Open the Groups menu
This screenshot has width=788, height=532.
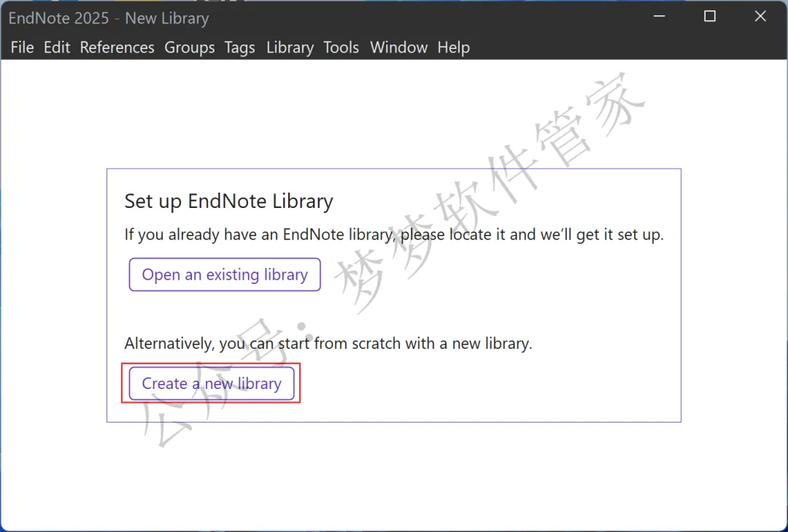click(190, 47)
